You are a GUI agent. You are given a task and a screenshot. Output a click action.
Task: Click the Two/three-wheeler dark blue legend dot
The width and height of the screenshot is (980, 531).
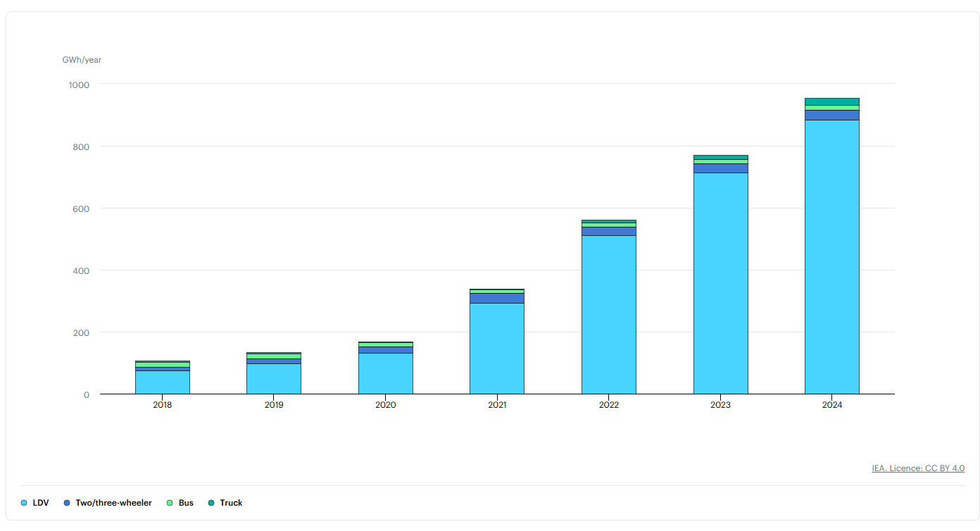(x=67, y=503)
